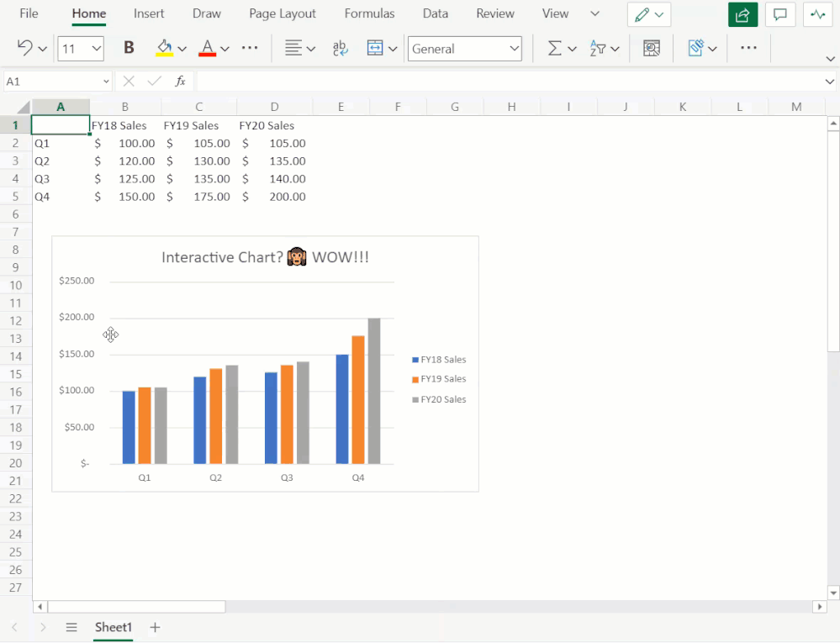Click the Undo icon

(24, 48)
